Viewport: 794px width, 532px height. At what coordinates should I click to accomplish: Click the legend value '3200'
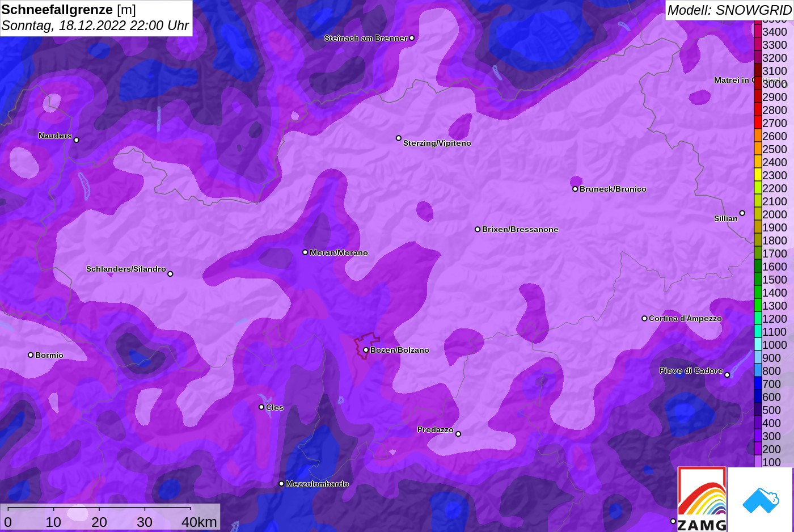point(775,58)
